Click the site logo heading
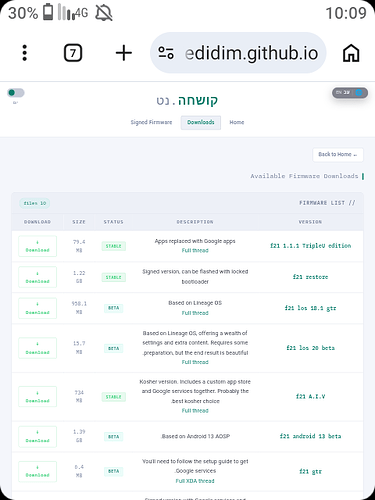The image size is (375, 500). coord(187,100)
